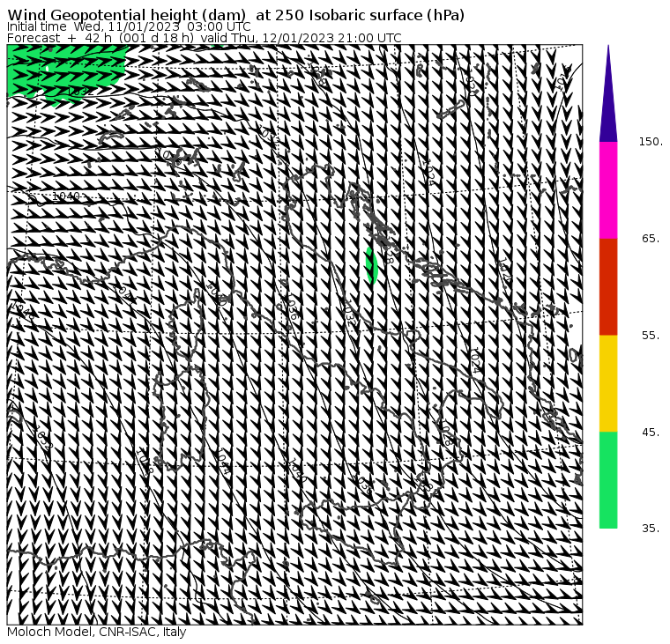Click the small green ellipse mid-map
The width and height of the screenshot is (670, 644).
pyautogui.click(x=372, y=266)
